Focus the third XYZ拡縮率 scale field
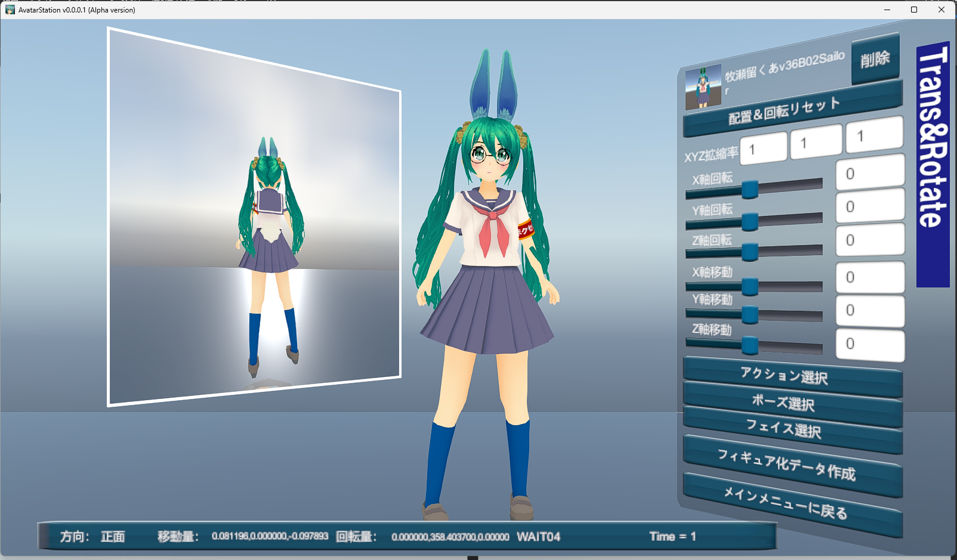This screenshot has width=957, height=560. click(x=874, y=134)
